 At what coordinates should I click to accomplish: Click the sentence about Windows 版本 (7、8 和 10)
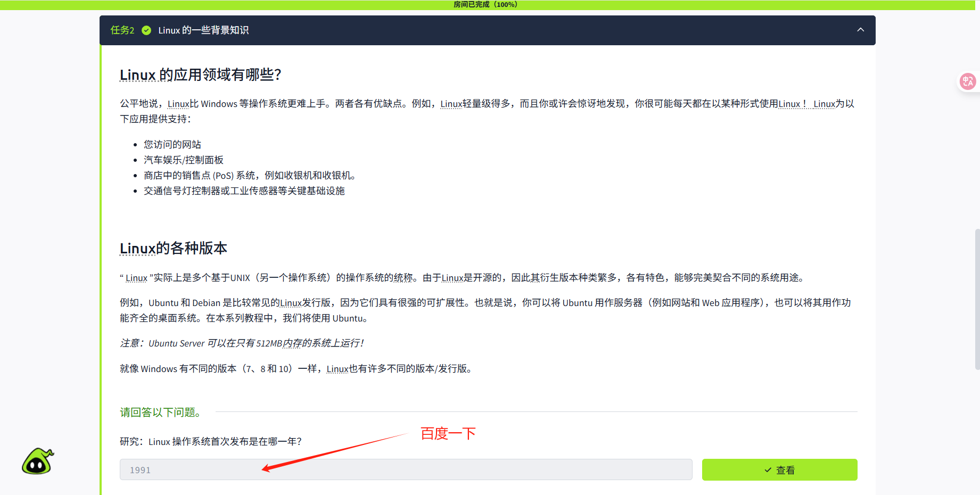pyautogui.click(x=297, y=368)
